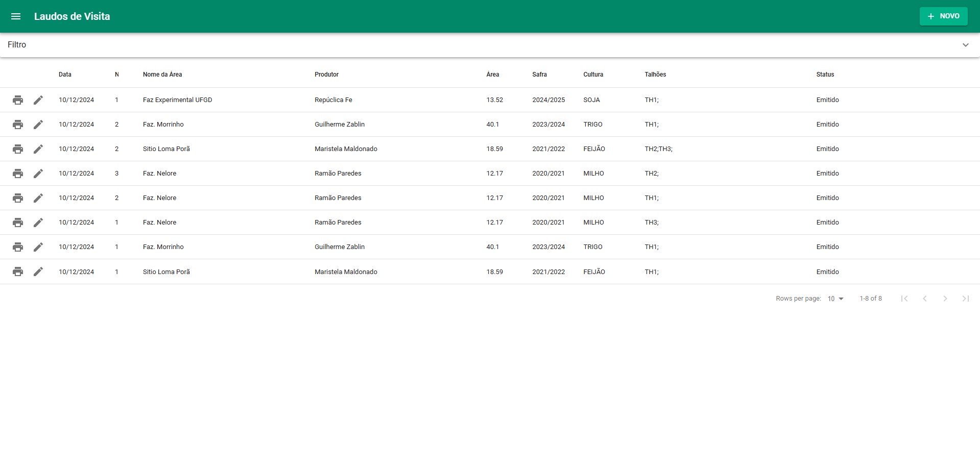Click the Filtro panel header

(17, 45)
